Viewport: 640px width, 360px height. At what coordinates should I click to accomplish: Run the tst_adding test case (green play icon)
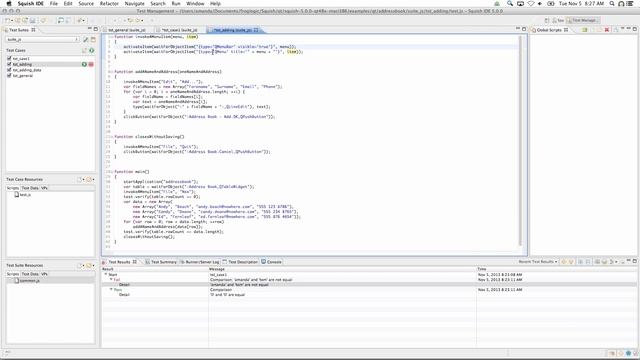[x=84, y=64]
